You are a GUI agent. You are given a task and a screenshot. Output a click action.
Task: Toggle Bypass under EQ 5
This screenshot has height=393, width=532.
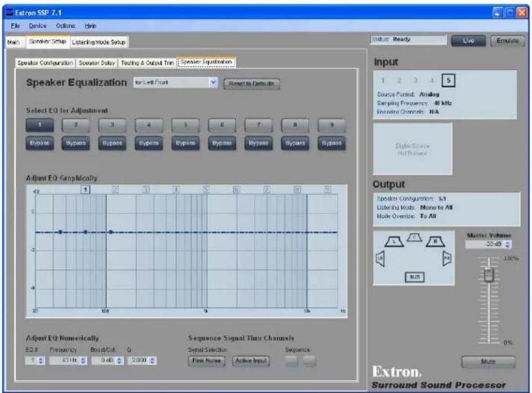[185, 143]
